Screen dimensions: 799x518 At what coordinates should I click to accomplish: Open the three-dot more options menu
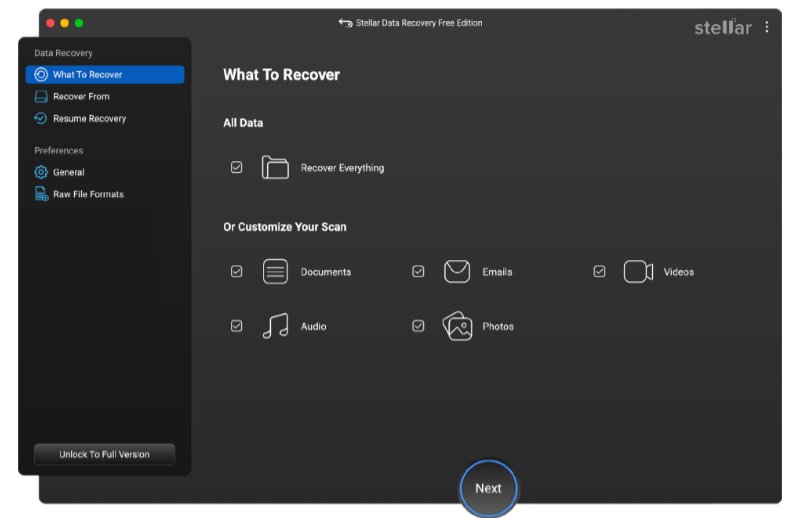[x=767, y=27]
